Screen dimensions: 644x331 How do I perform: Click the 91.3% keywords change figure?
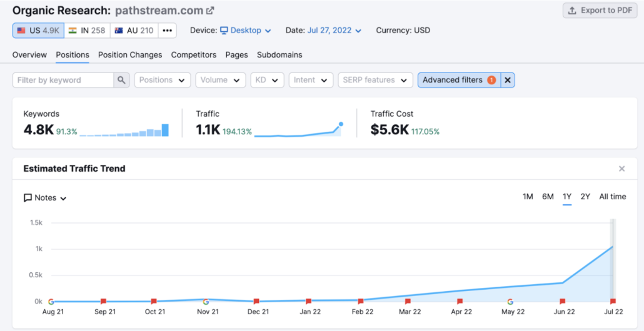point(66,132)
